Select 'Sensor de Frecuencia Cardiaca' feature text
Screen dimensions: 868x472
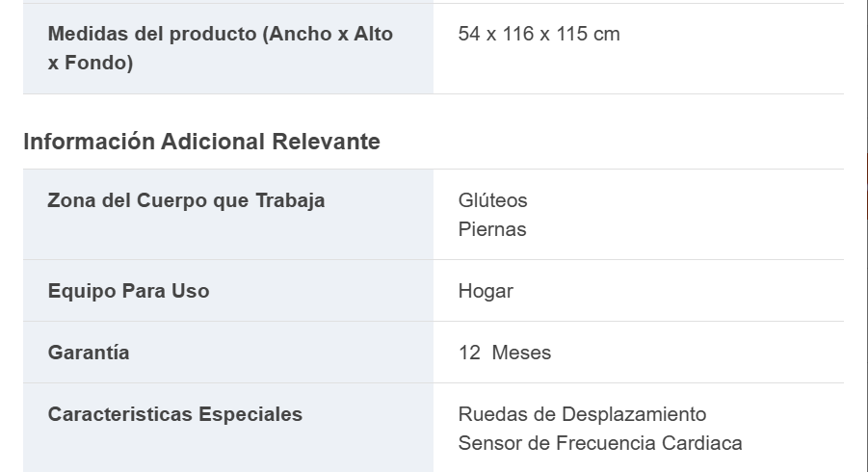[599, 443]
